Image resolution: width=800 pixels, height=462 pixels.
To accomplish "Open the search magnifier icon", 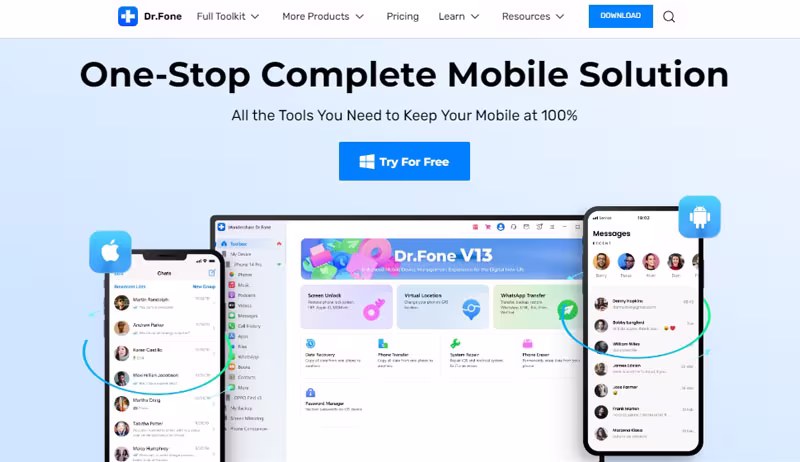I will 669,17.
